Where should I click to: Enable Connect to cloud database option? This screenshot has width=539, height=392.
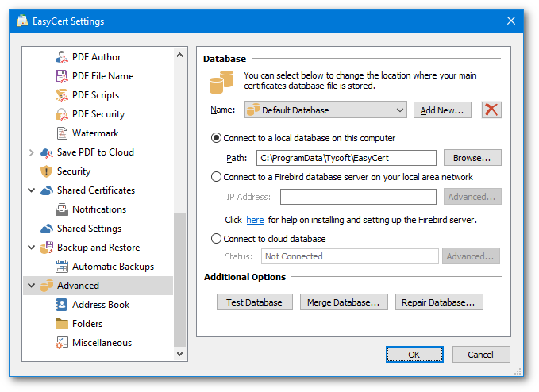[x=216, y=239]
